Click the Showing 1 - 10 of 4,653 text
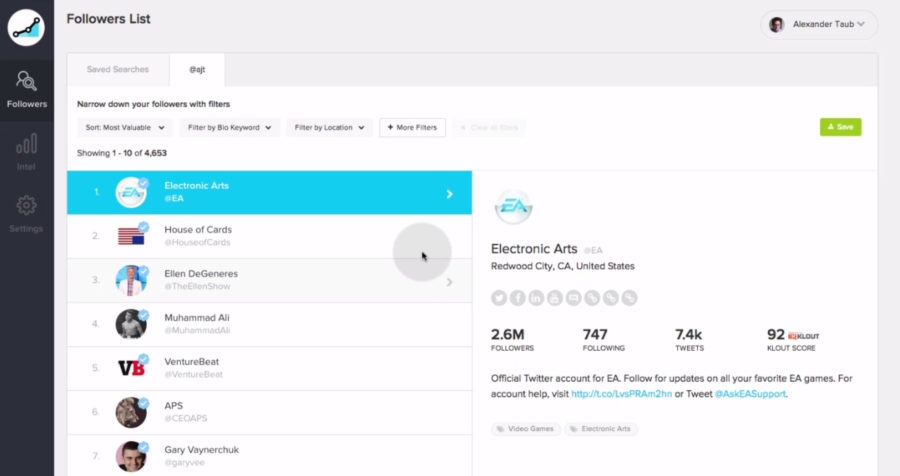 122,153
